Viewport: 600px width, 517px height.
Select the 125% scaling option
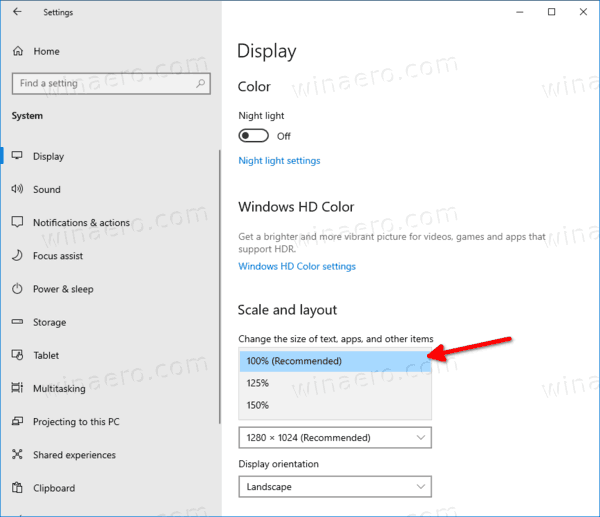coord(335,383)
